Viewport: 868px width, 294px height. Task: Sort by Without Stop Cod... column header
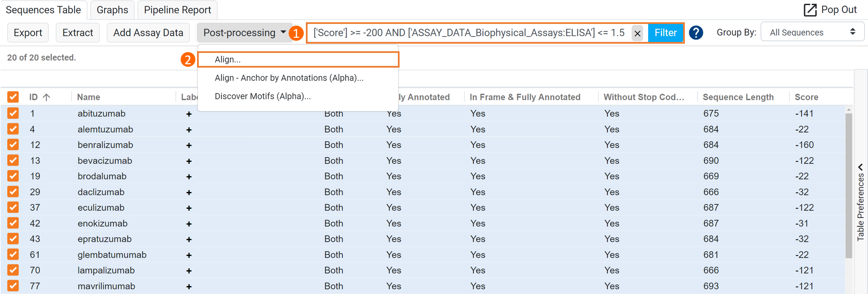pyautogui.click(x=644, y=97)
